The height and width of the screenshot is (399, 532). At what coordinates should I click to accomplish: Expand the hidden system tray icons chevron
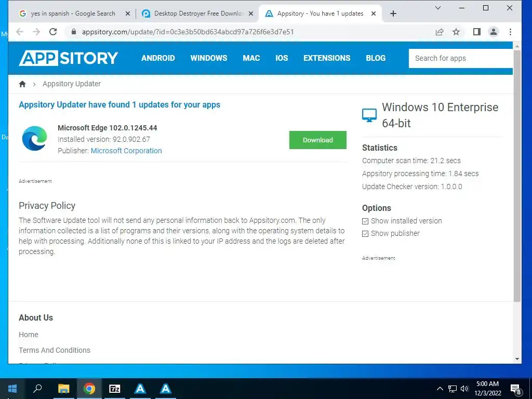click(x=440, y=389)
